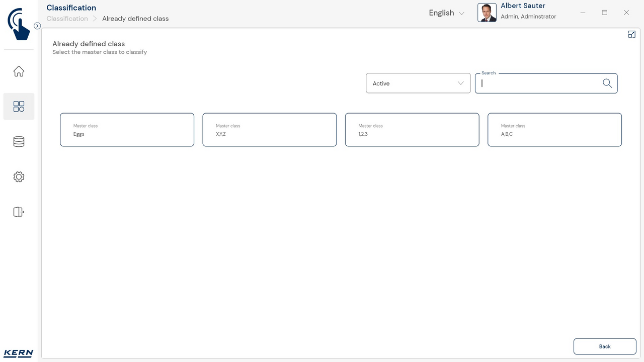644x362 pixels.
Task: Click the search magnifier icon
Action: click(x=607, y=83)
